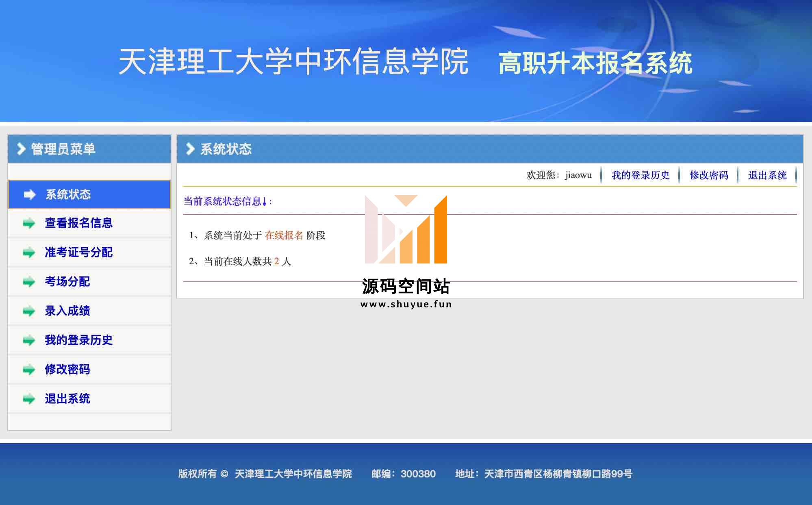Click the green arrow next to sidebar 我的登录历史

point(29,340)
